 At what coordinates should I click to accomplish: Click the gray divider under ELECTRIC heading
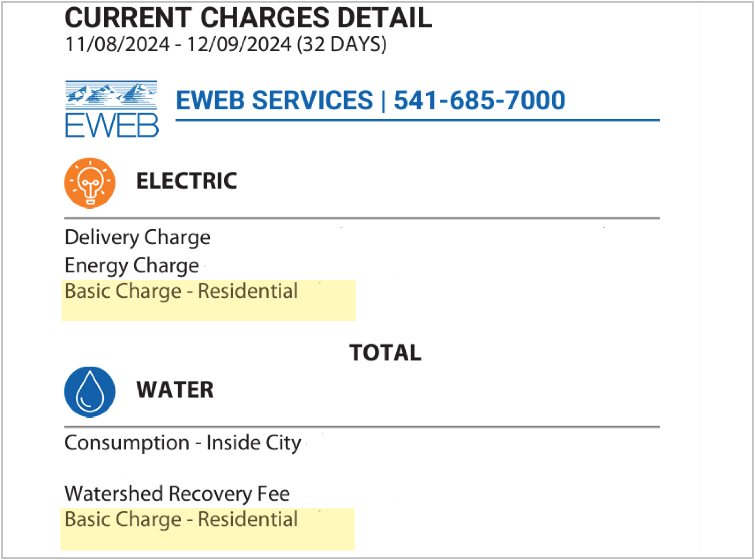(362, 218)
